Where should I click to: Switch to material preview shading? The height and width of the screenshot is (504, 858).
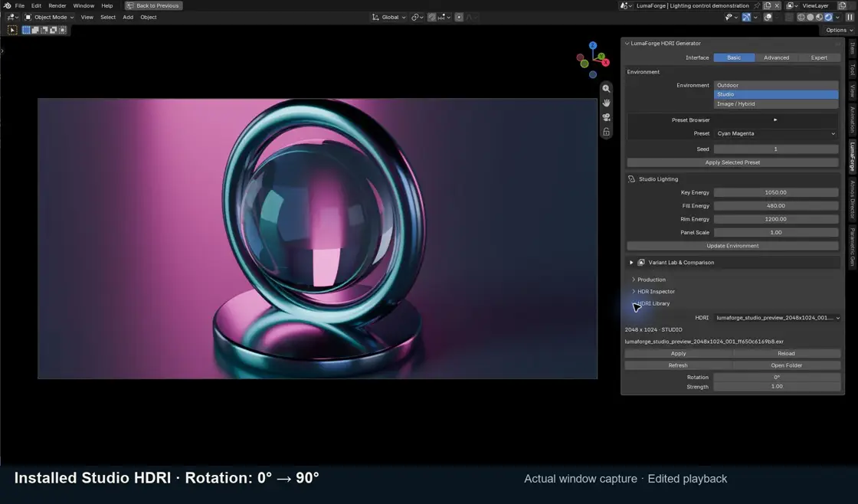tap(819, 17)
